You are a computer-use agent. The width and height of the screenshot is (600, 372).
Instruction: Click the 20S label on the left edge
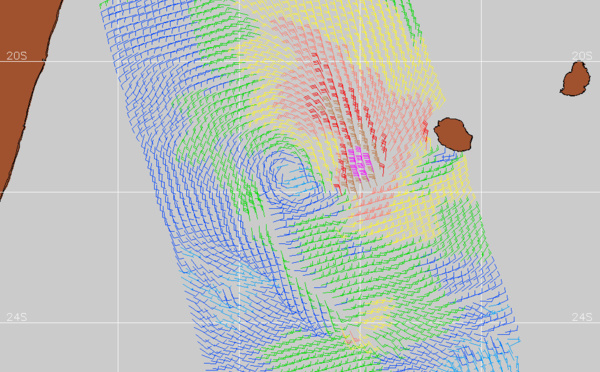pyautogui.click(x=17, y=56)
